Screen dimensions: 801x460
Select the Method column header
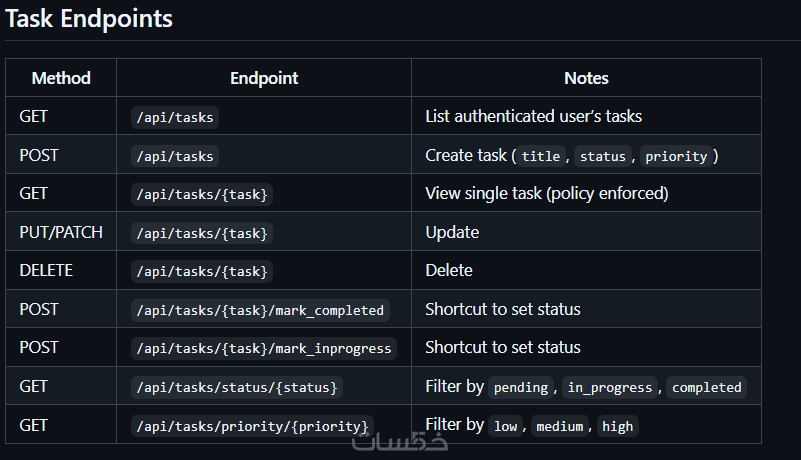point(61,78)
